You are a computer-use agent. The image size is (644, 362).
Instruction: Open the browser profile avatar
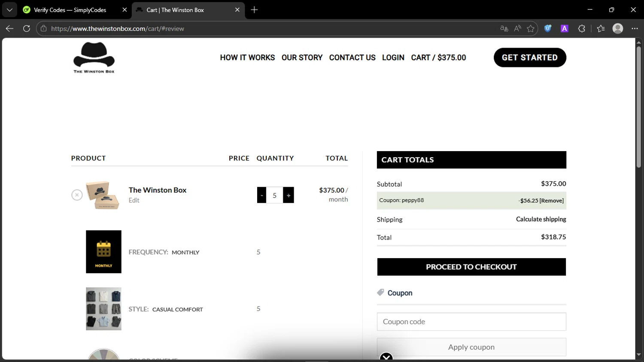point(618,29)
